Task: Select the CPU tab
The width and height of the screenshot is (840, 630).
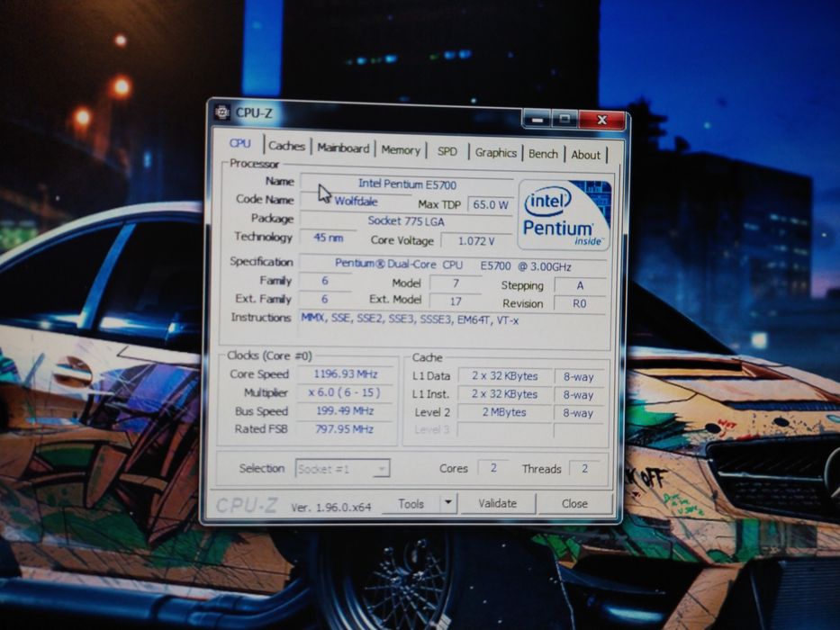Action: pyautogui.click(x=240, y=144)
